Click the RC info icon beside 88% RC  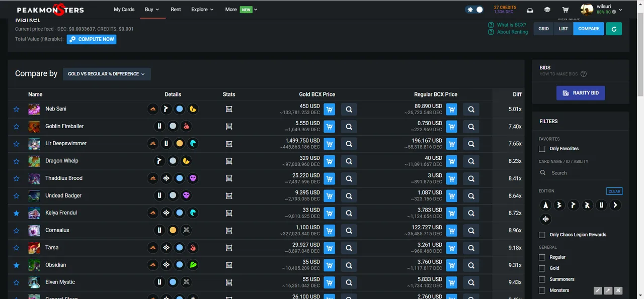614,12
